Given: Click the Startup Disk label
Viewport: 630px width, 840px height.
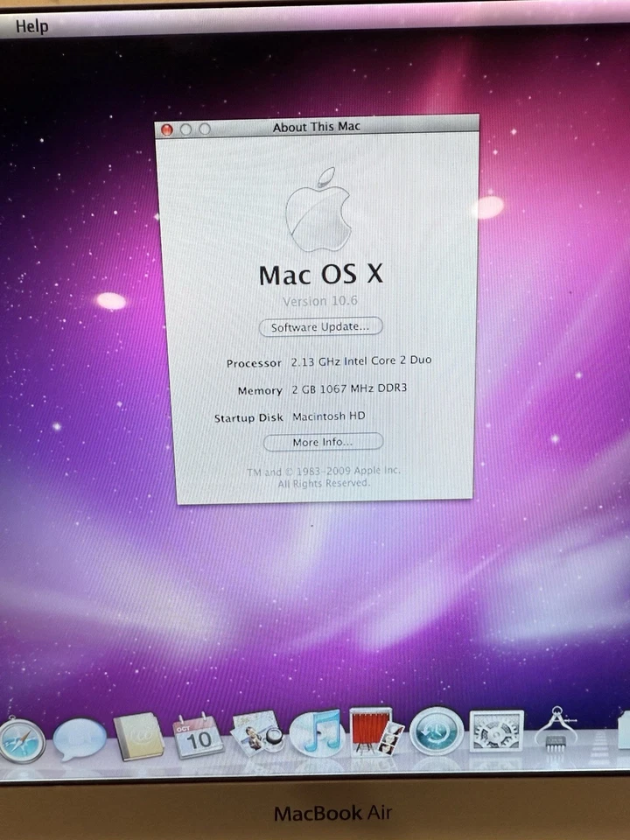Looking at the screenshot, I should tap(248, 418).
